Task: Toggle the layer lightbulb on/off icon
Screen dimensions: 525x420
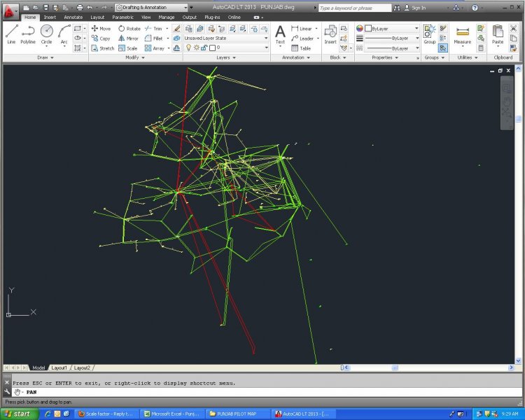Action: click(188, 48)
